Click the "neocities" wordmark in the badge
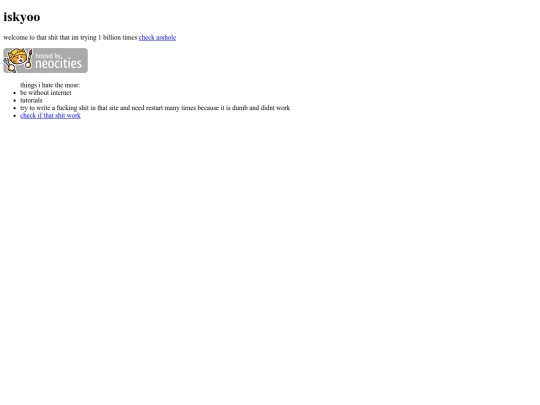The width and height of the screenshot is (540, 405). click(x=59, y=63)
